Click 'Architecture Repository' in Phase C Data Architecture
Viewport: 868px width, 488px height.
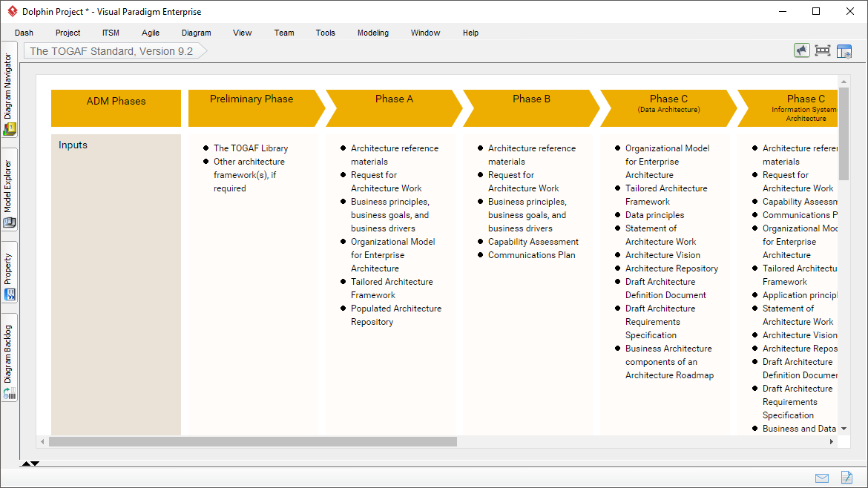(671, 268)
